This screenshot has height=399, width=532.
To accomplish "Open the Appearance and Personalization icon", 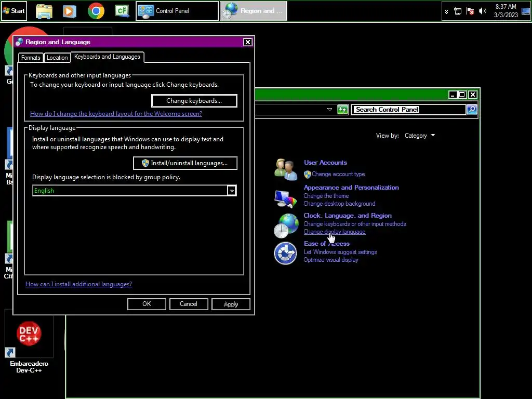I will (x=285, y=199).
